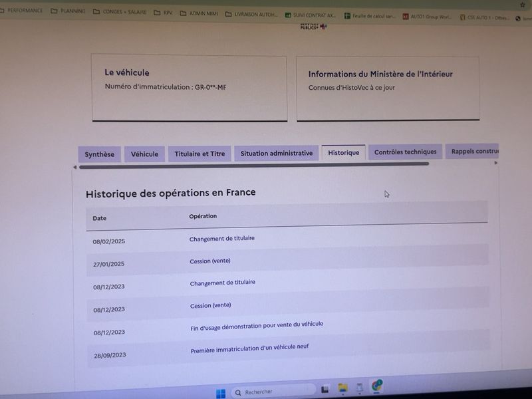Open the PERFORMANCE bookmarks folder
Image resolution: width=532 pixels, height=399 pixels.
pos(21,11)
